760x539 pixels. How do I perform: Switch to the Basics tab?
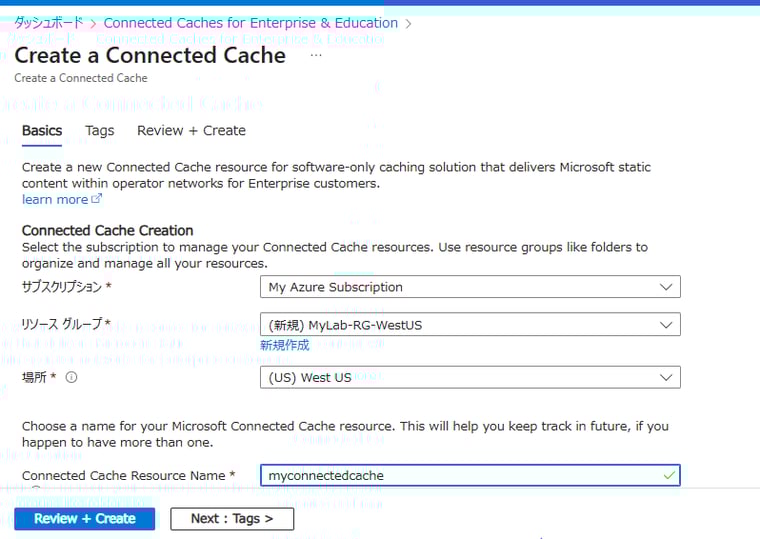pyautogui.click(x=42, y=131)
